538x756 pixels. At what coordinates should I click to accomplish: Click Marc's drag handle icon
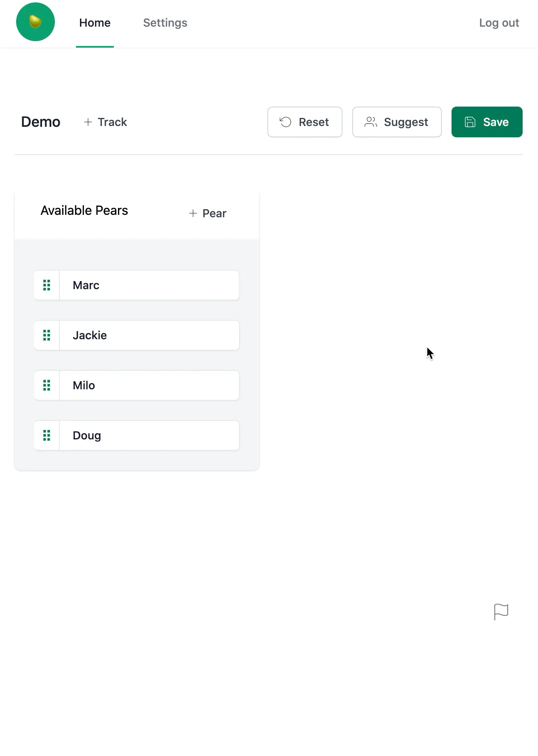[x=47, y=285]
